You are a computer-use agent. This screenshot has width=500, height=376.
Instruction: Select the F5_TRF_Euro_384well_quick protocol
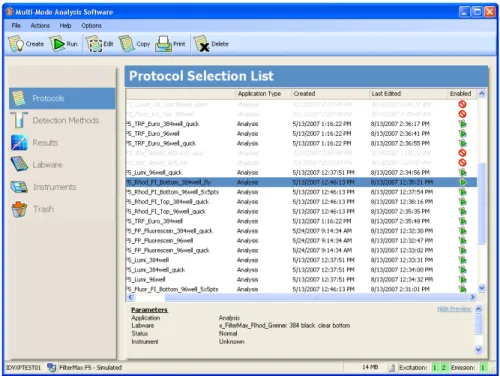163,124
